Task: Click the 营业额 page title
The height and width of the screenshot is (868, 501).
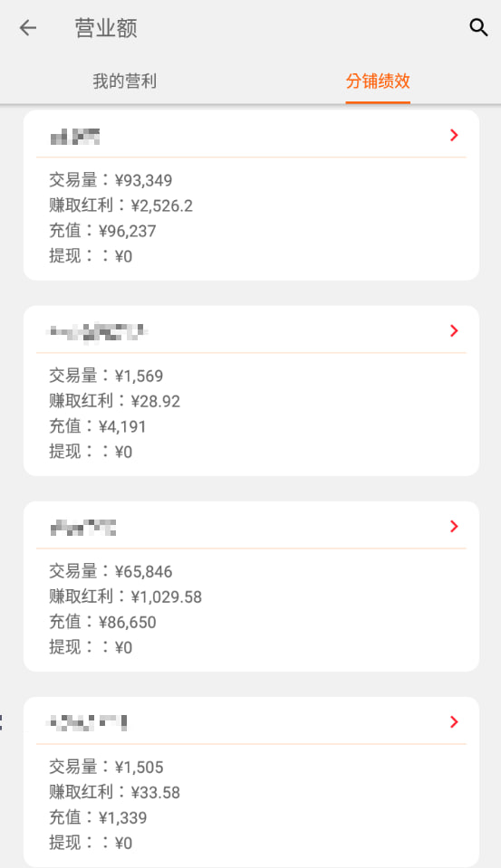Action: click(106, 28)
